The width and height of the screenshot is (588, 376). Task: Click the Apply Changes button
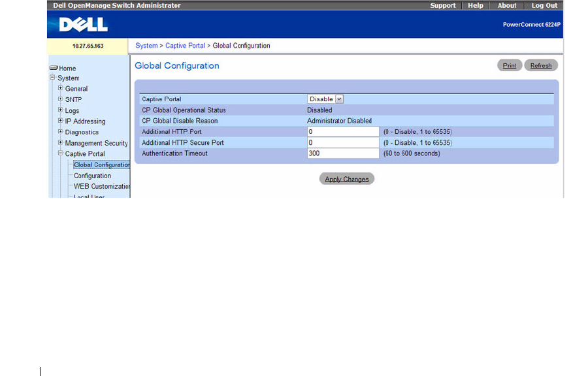click(x=346, y=179)
